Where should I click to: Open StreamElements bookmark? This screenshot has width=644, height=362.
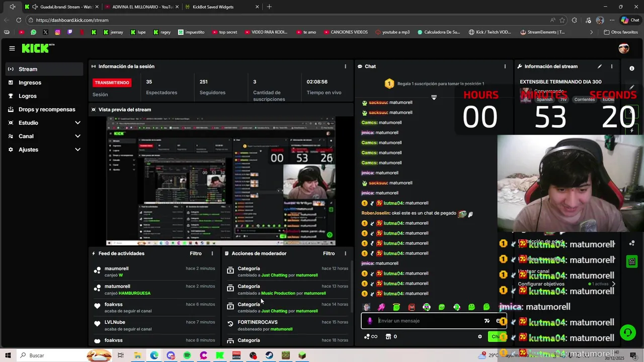click(x=542, y=32)
